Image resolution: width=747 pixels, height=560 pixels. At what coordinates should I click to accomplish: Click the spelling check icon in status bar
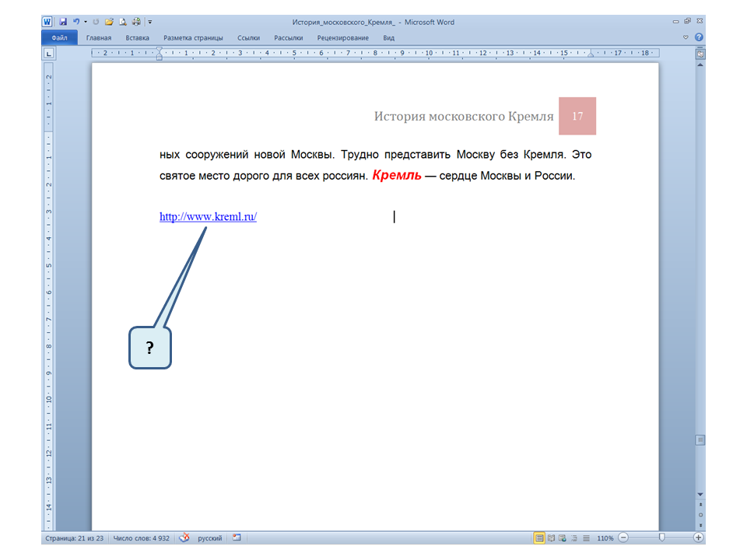[184, 537]
